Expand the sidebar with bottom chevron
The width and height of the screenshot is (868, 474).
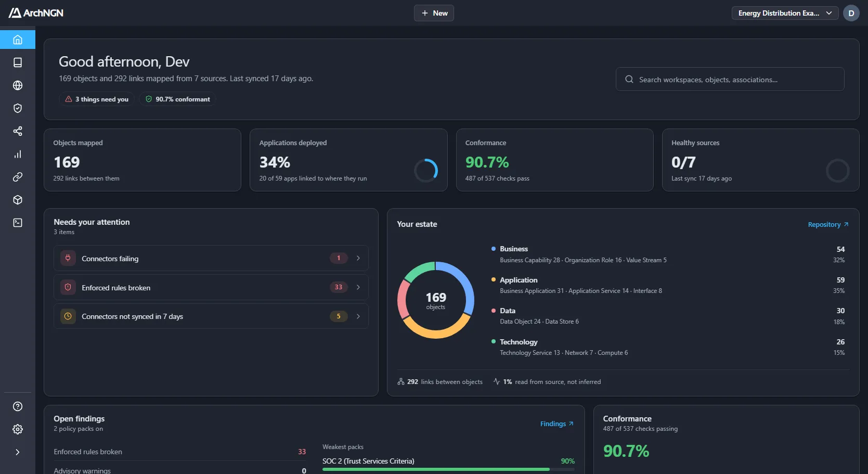[x=18, y=452]
